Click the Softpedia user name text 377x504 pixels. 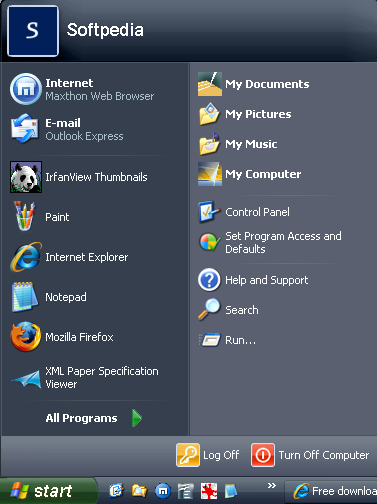(x=105, y=30)
